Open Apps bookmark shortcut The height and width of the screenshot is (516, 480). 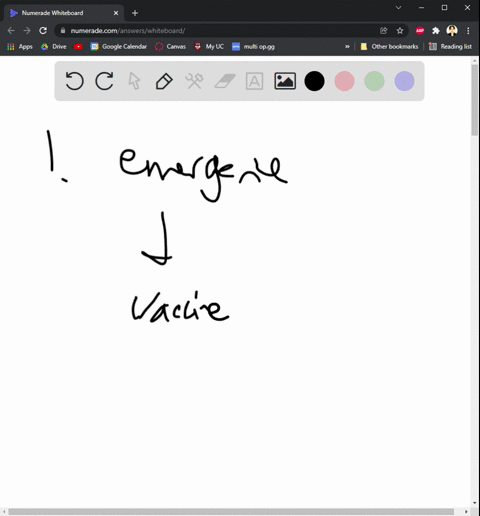[x=20, y=47]
